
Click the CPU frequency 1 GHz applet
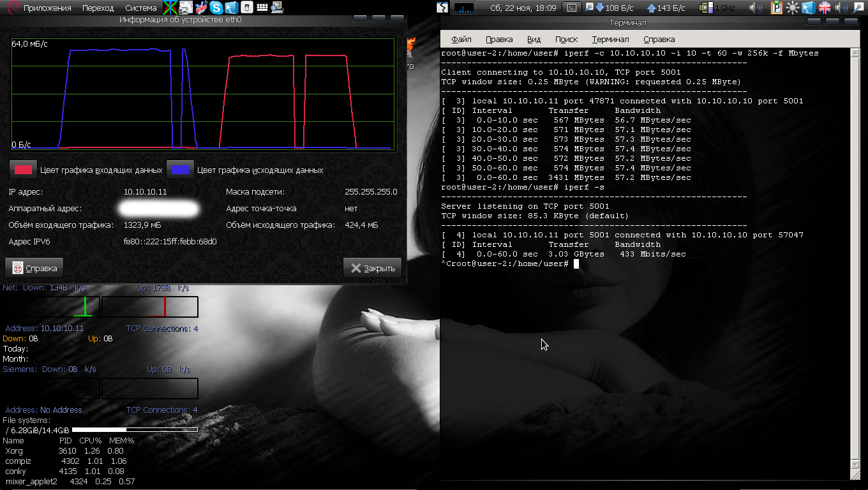(715, 8)
